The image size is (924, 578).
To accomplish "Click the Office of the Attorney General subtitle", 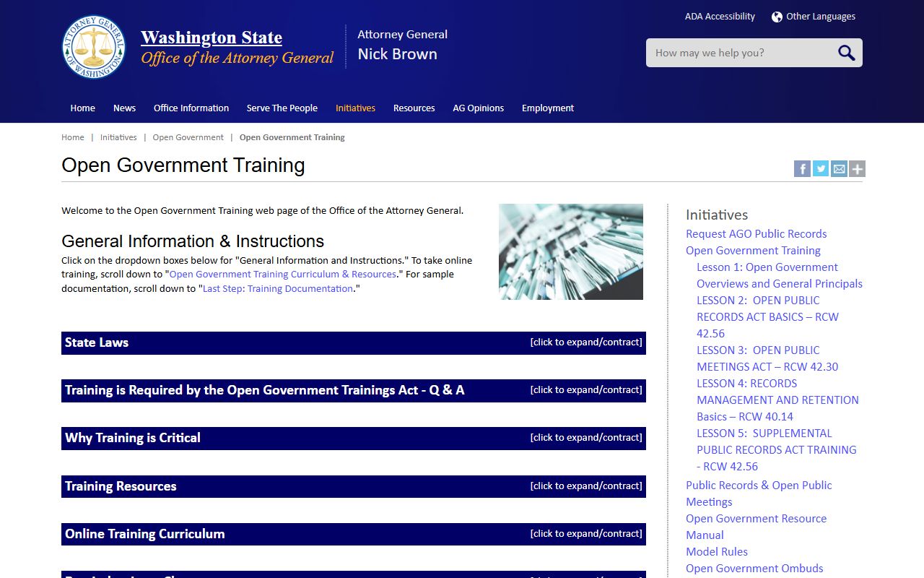I will [237, 58].
